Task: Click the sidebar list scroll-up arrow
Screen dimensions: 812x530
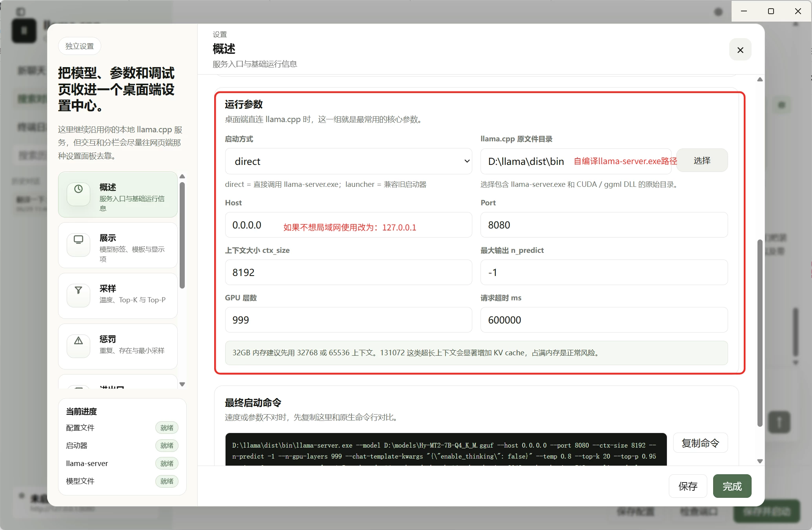Action: [182, 176]
